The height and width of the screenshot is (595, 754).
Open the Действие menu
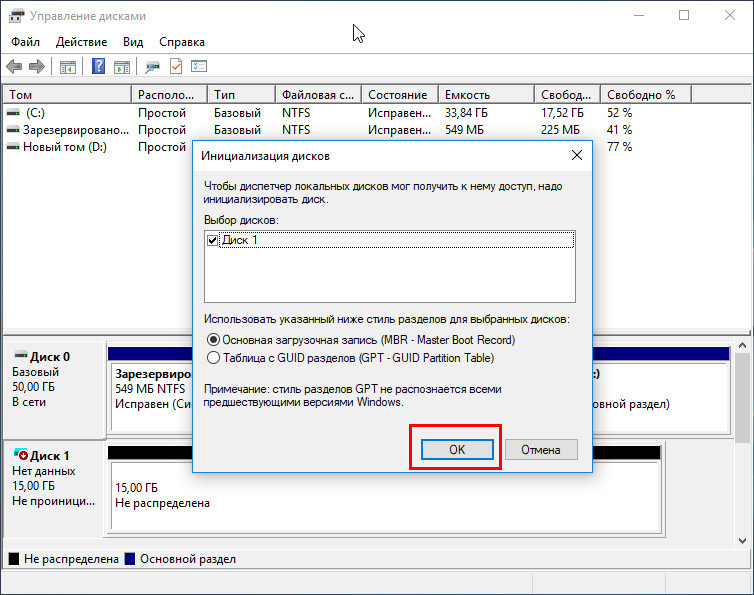pyautogui.click(x=81, y=42)
